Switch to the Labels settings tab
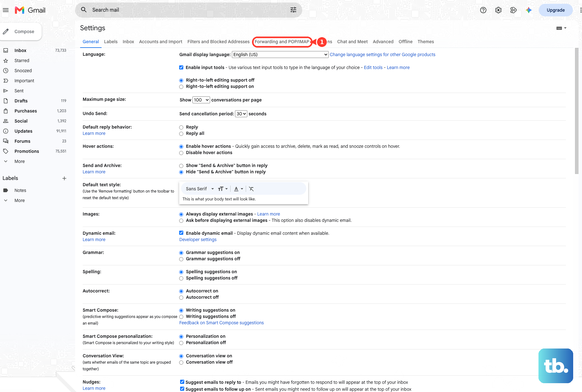This screenshot has width=582, height=392. tap(111, 42)
